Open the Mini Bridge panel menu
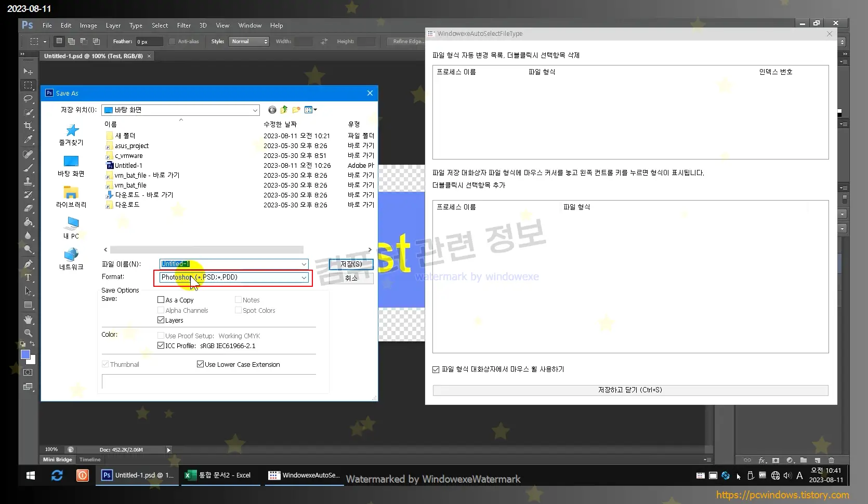Screen dimensions: 868x504 coord(707,460)
